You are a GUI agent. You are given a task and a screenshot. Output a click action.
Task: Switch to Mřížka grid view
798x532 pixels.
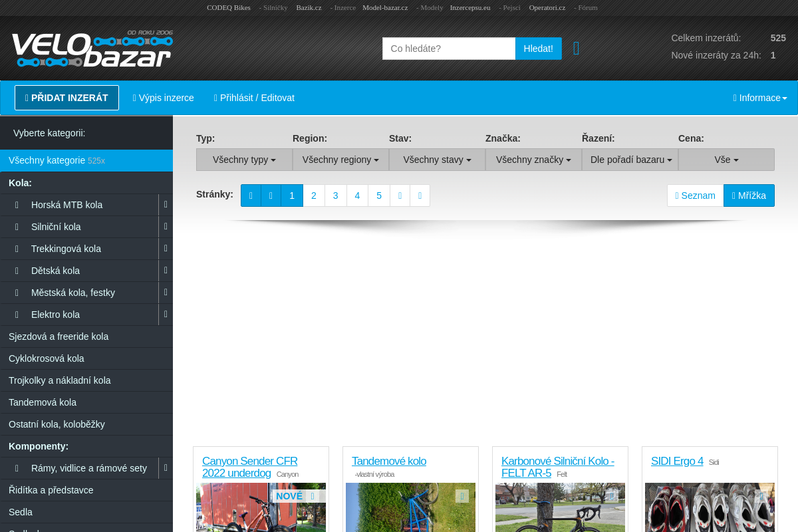coord(749,196)
